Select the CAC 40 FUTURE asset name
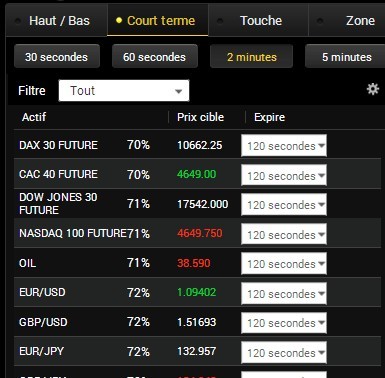385x378 pixels. [x=58, y=174]
